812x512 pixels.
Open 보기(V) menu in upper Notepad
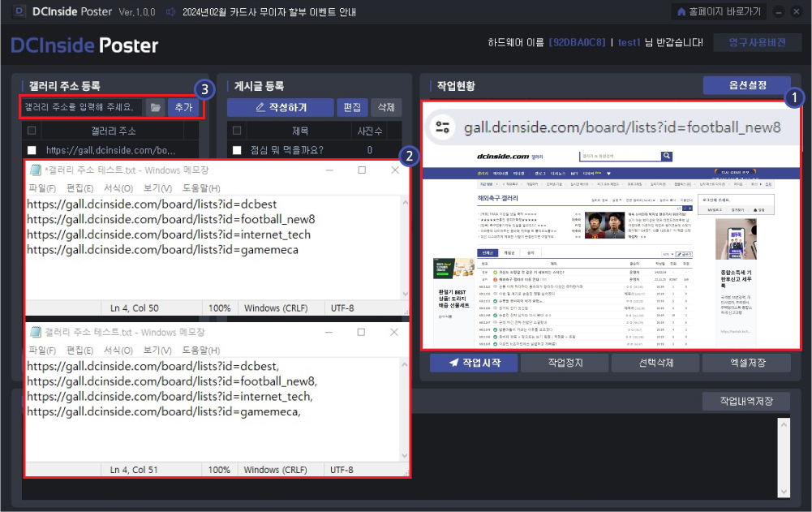click(158, 188)
